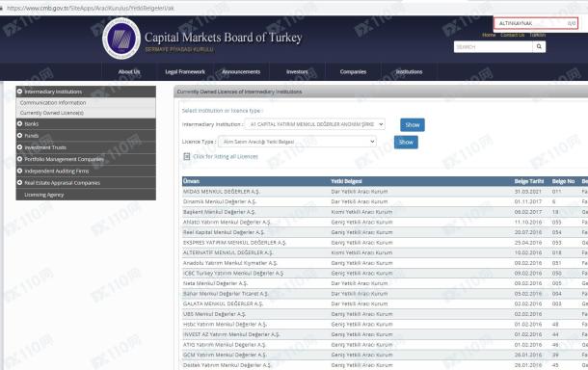
Task: Switch language with Türkçe link
Action: click(x=537, y=35)
